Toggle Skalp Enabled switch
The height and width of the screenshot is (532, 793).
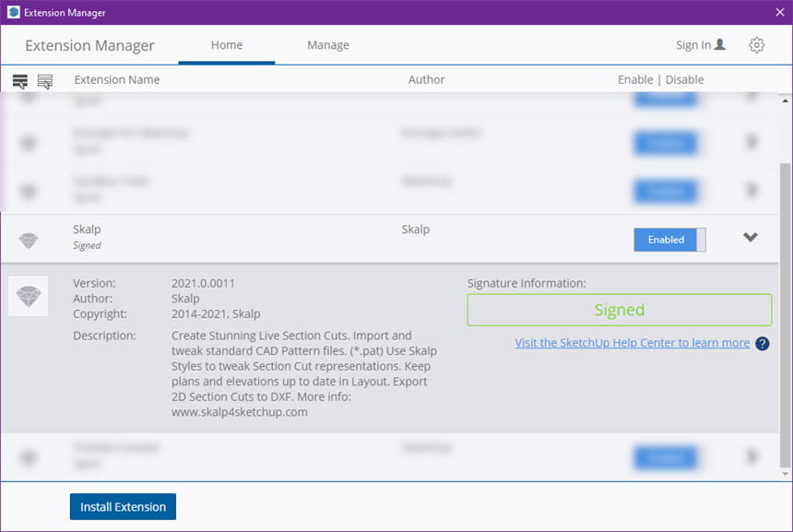(669, 240)
